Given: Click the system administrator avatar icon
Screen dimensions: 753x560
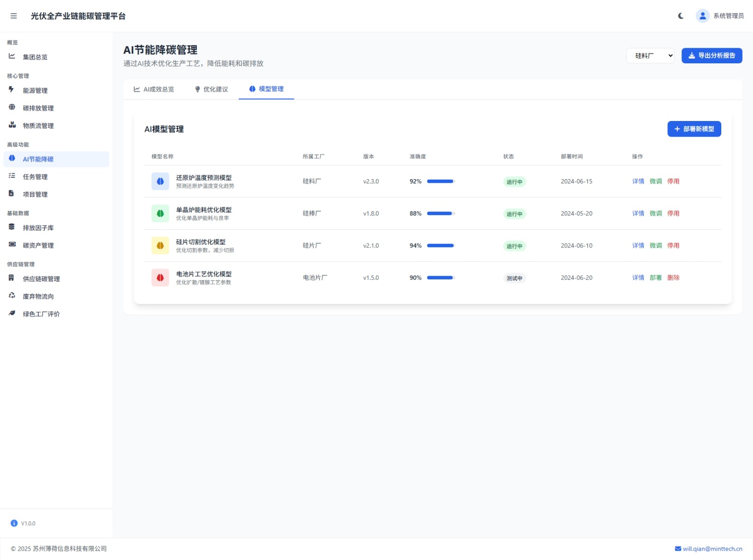Looking at the screenshot, I should 702,16.
